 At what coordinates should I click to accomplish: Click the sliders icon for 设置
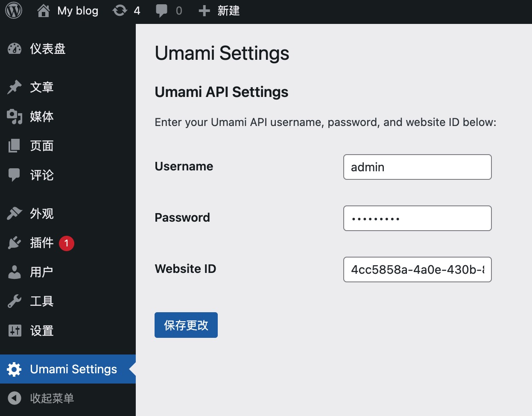coord(15,331)
